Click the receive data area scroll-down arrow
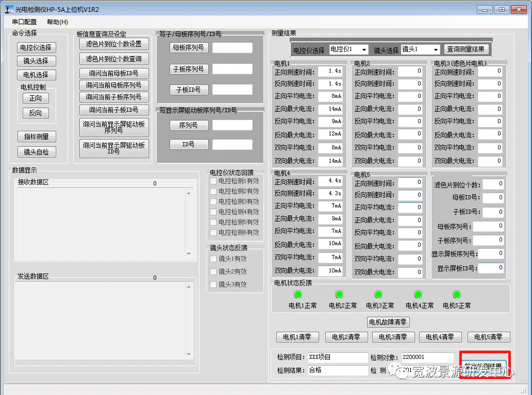This screenshot has width=532, height=395. tap(189, 253)
